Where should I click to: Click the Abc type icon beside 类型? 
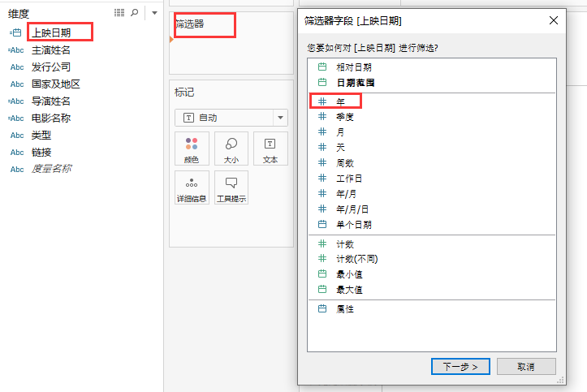click(x=17, y=136)
